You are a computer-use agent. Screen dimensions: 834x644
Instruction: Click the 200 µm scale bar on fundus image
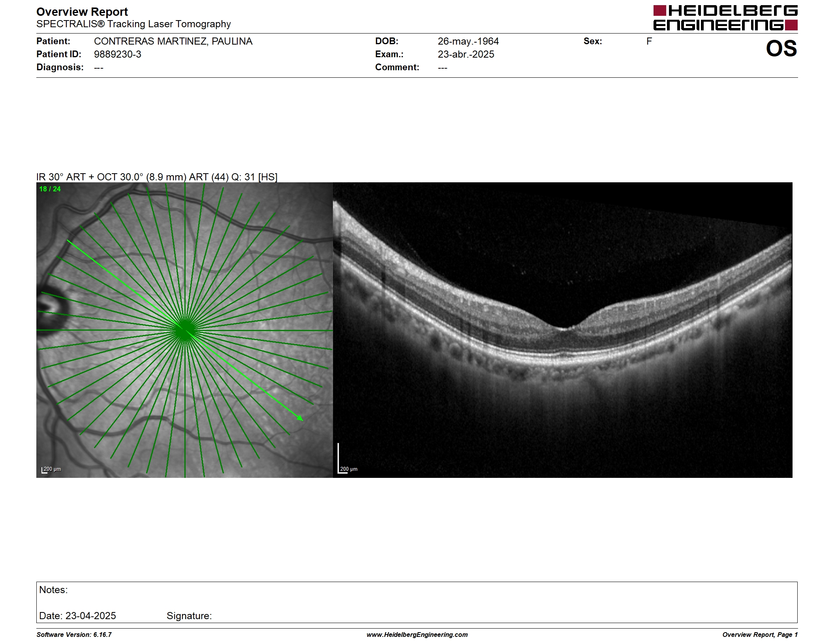point(51,470)
